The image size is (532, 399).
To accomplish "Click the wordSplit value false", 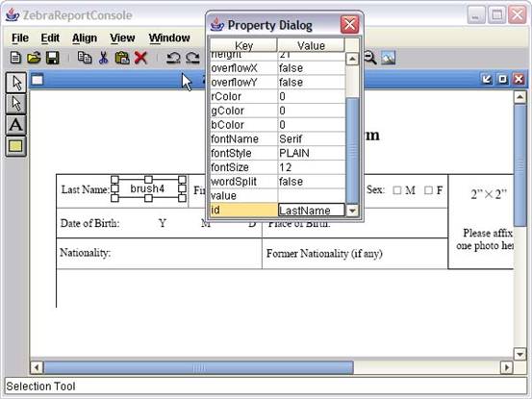I will pos(311,182).
